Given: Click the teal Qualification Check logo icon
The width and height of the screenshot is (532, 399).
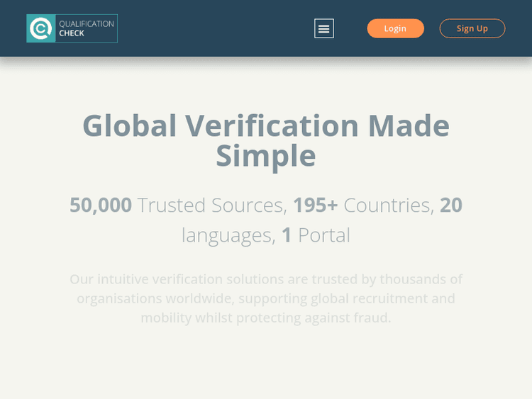Looking at the screenshot, I should pos(40,28).
